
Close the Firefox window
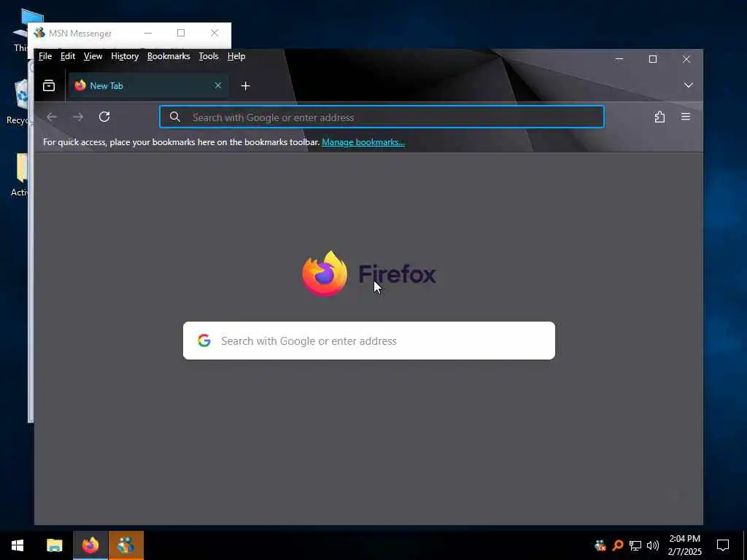click(x=686, y=59)
